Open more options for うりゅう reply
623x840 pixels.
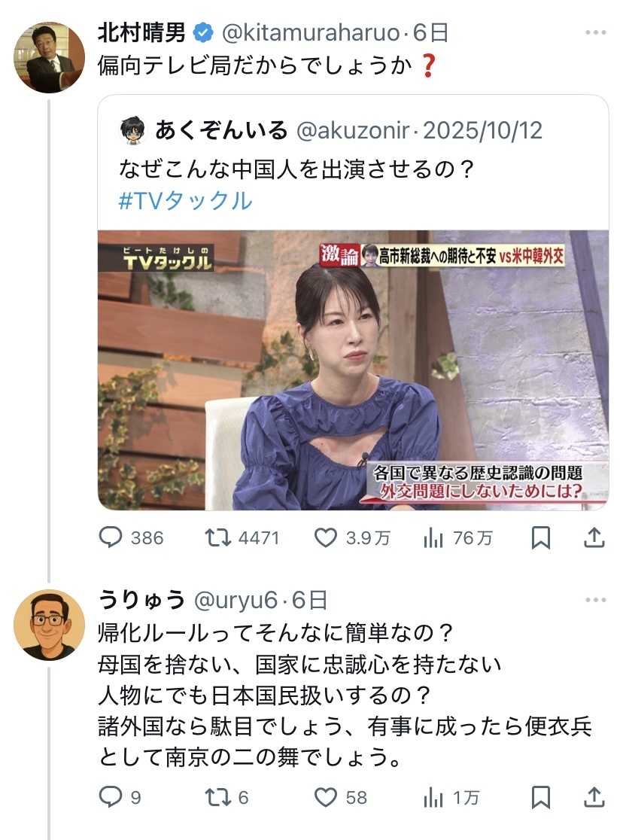point(596,599)
